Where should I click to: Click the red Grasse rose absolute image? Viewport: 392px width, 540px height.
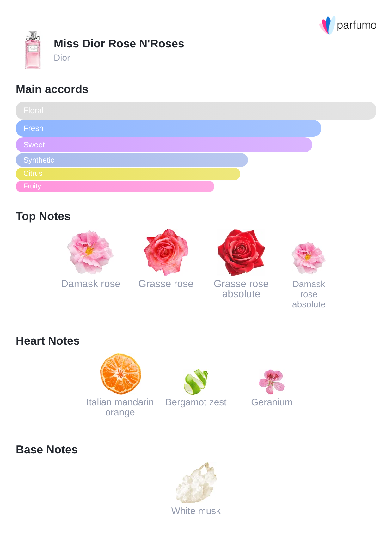click(241, 252)
